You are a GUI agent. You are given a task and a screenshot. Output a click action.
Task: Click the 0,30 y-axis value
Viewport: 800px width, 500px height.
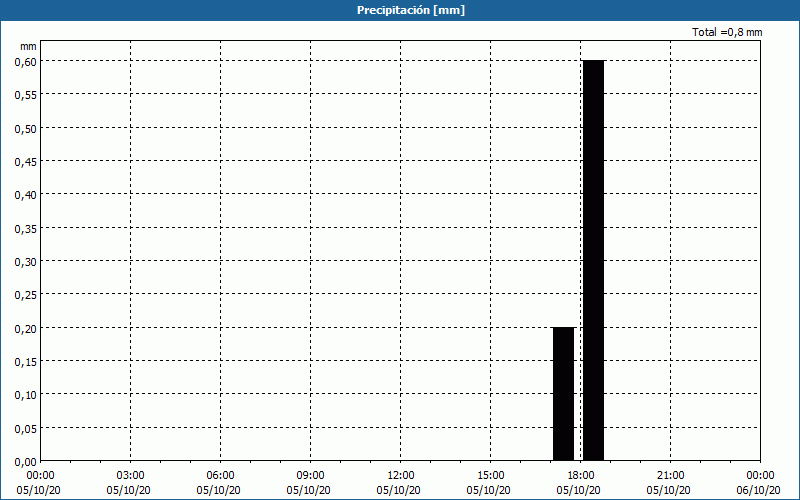26,262
